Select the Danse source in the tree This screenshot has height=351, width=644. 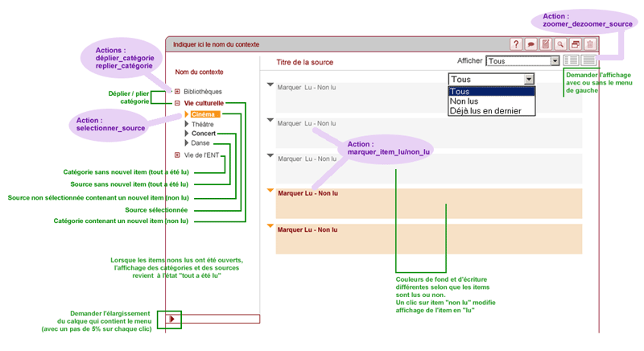pyautogui.click(x=200, y=143)
